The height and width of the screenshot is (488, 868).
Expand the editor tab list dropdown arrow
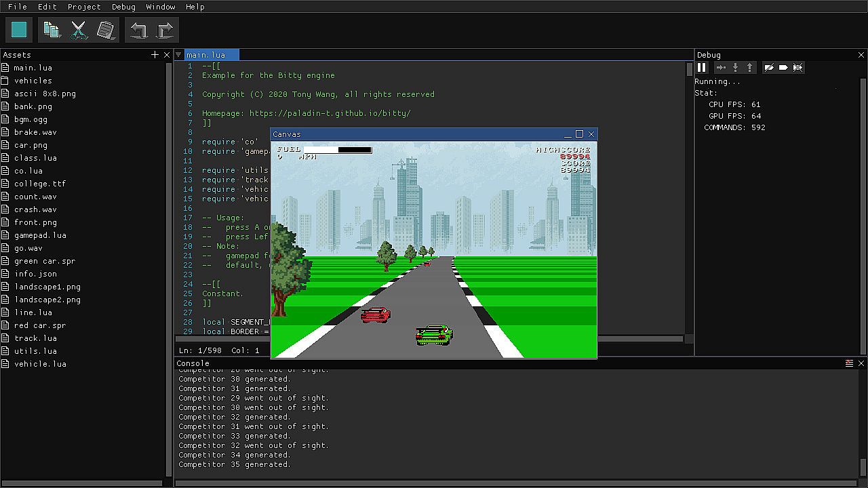click(x=178, y=55)
